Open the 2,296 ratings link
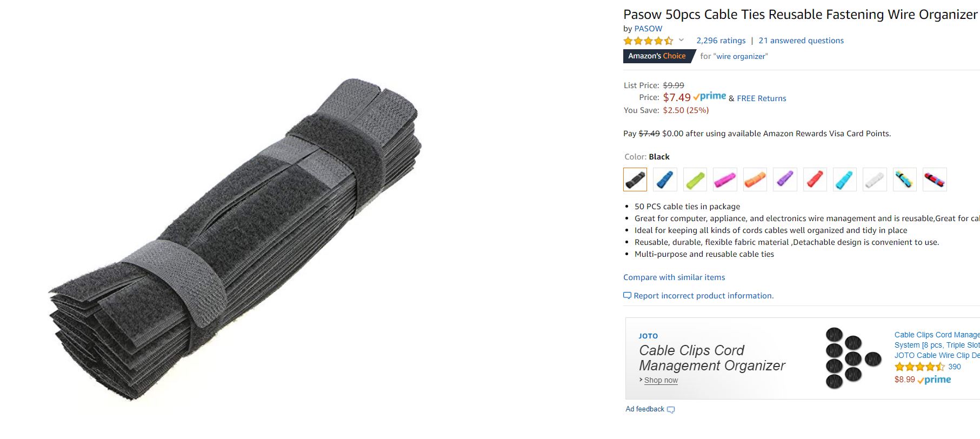980x439 pixels. coord(721,41)
